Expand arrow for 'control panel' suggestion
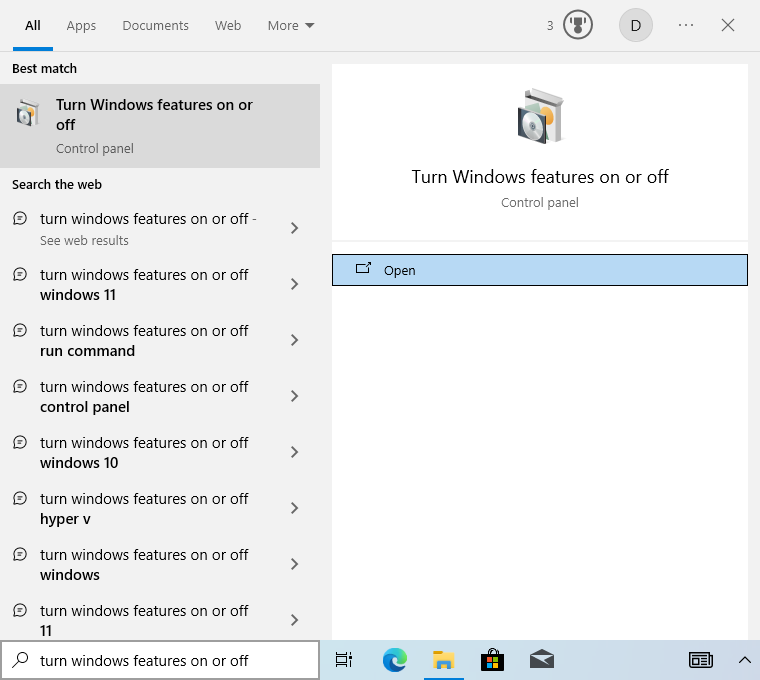 coord(294,396)
